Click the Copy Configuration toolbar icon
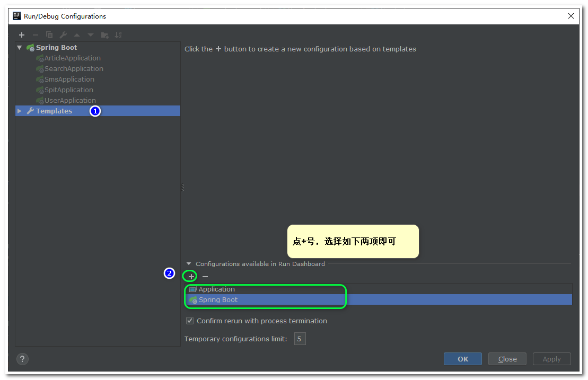This screenshot has height=380, width=588. 49,35
